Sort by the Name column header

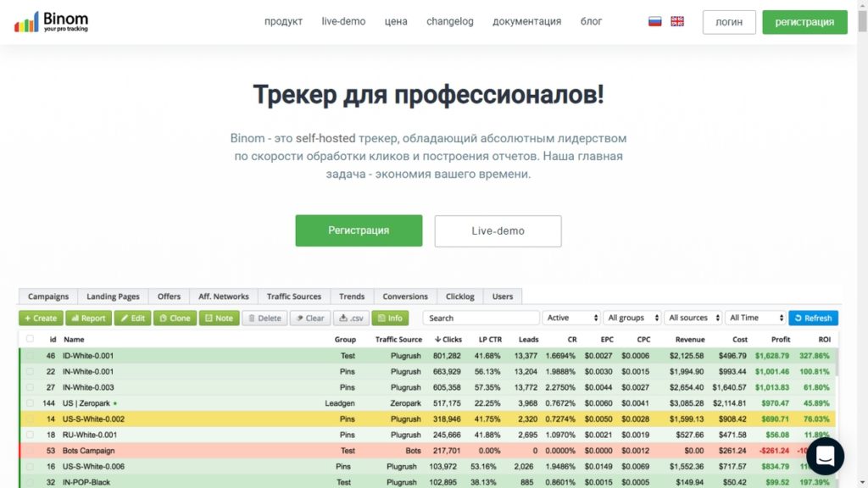tap(74, 340)
